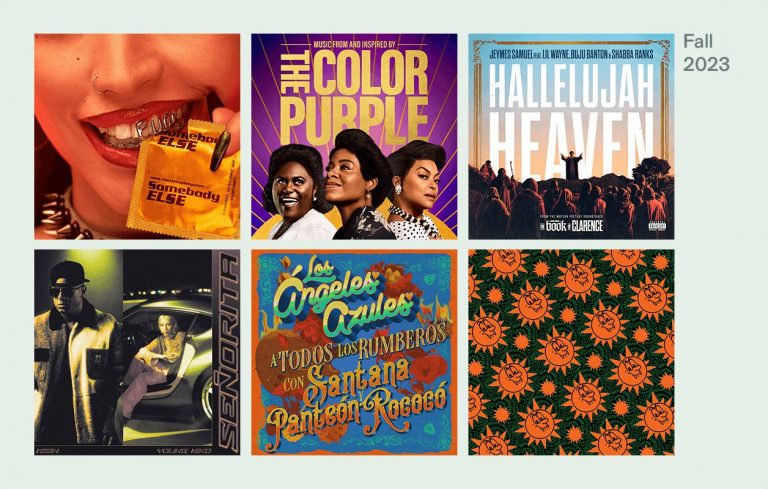Select the Señorita cover artwork
This screenshot has height=489, width=768.
(137, 352)
